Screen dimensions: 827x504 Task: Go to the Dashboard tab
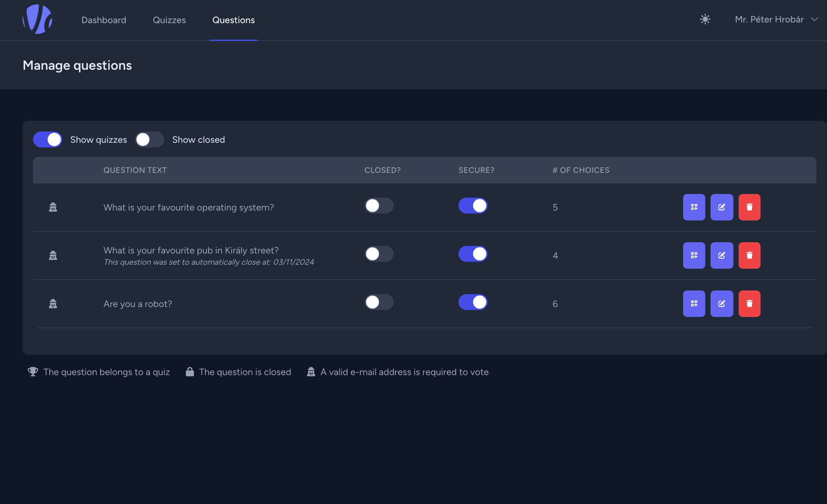(x=104, y=20)
